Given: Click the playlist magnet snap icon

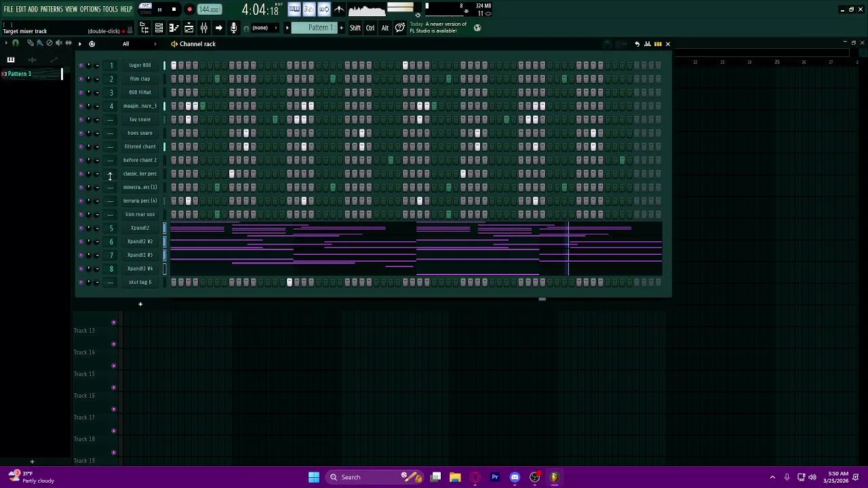Looking at the screenshot, I should (x=15, y=43).
